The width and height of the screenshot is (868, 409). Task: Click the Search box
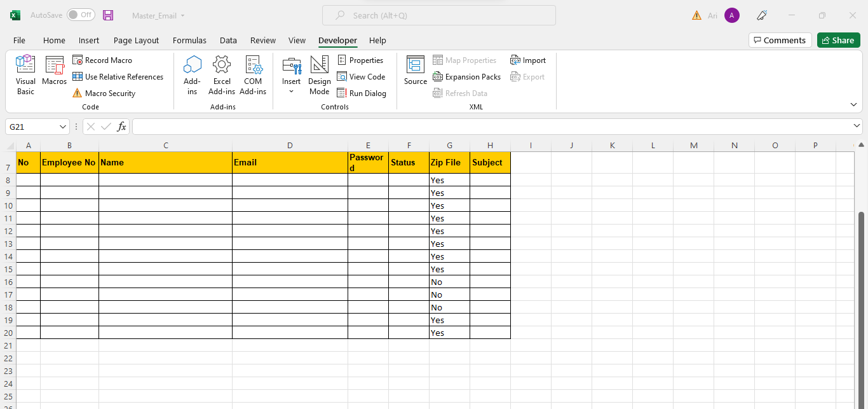click(439, 15)
